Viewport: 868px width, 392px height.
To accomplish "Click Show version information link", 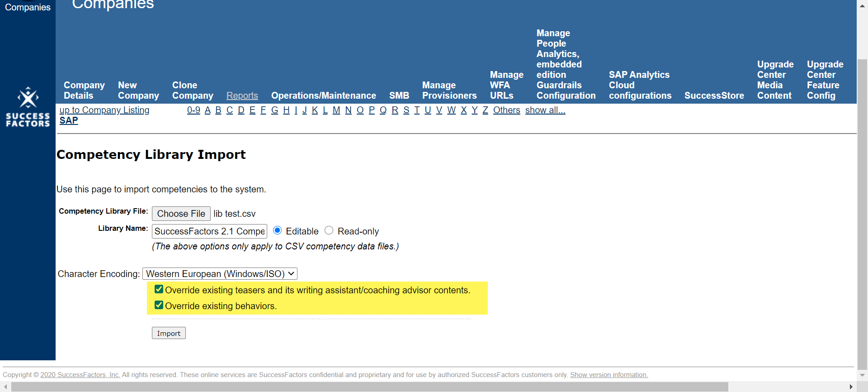I will 609,375.
